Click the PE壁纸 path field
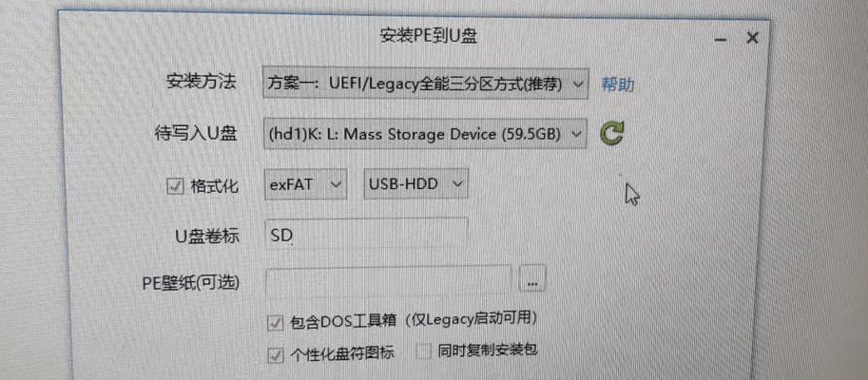 point(389,280)
